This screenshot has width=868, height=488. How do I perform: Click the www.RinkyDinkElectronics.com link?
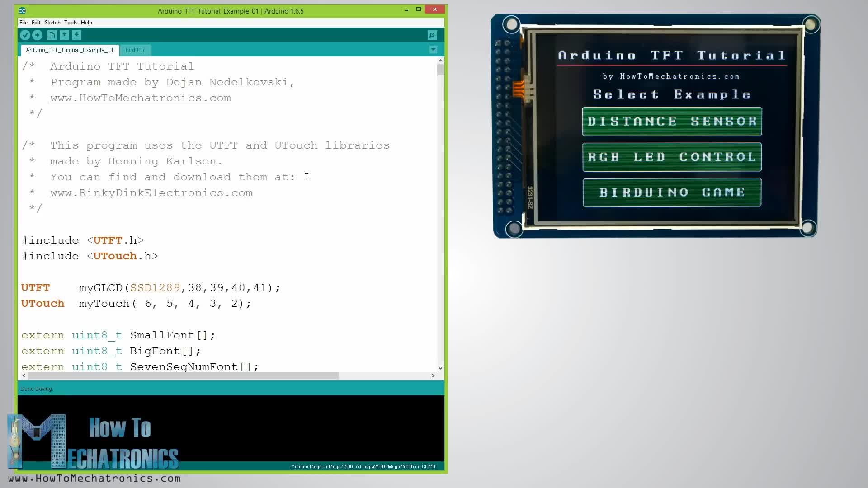pyautogui.click(x=151, y=193)
